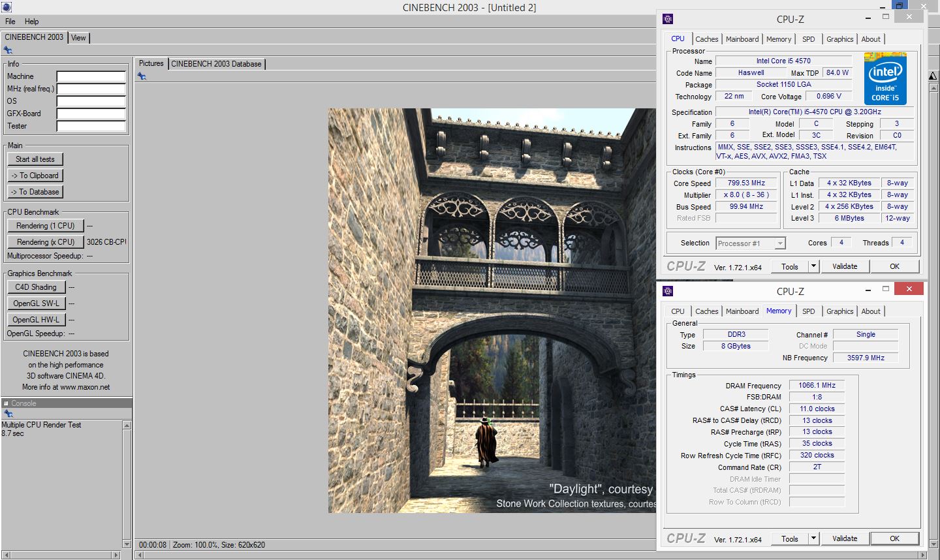Image resolution: width=940 pixels, height=560 pixels.
Task: Switch to the View tab in CINEBENCH
Action: click(78, 38)
